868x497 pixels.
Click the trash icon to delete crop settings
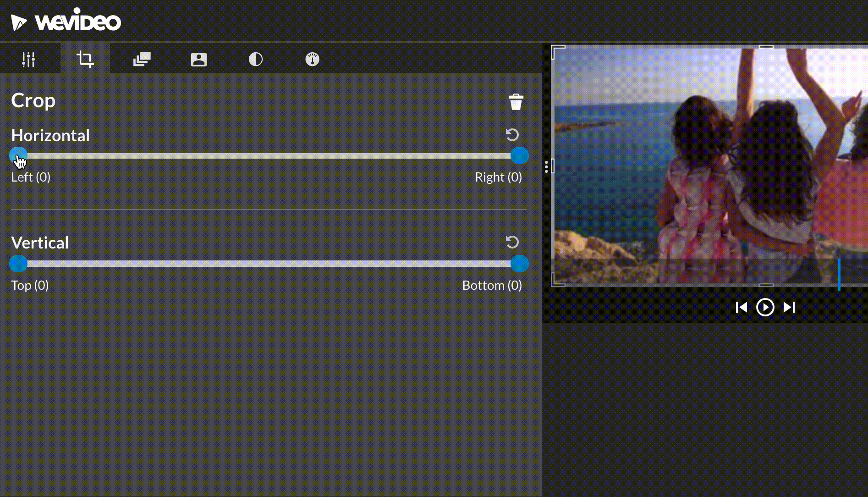pos(516,102)
